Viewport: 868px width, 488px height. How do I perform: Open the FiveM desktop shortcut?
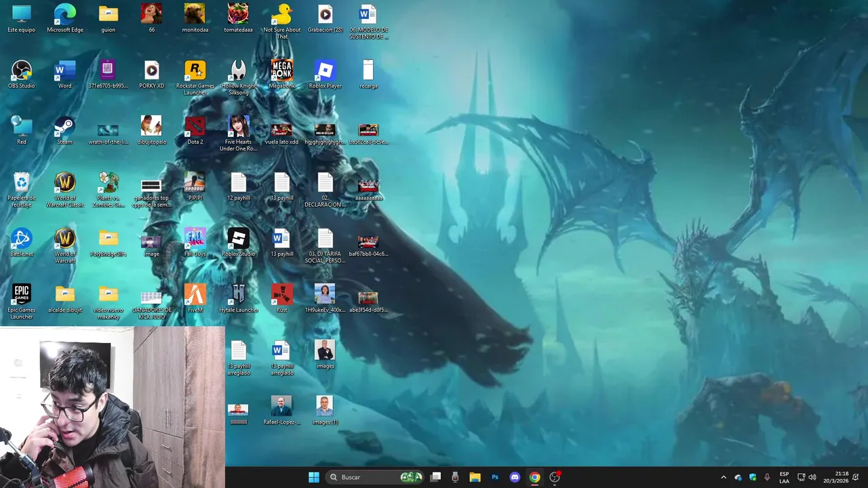195,299
